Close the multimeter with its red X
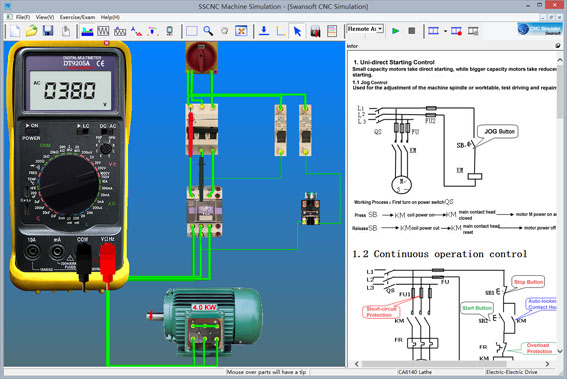The width and height of the screenshot is (567, 379). point(106,43)
